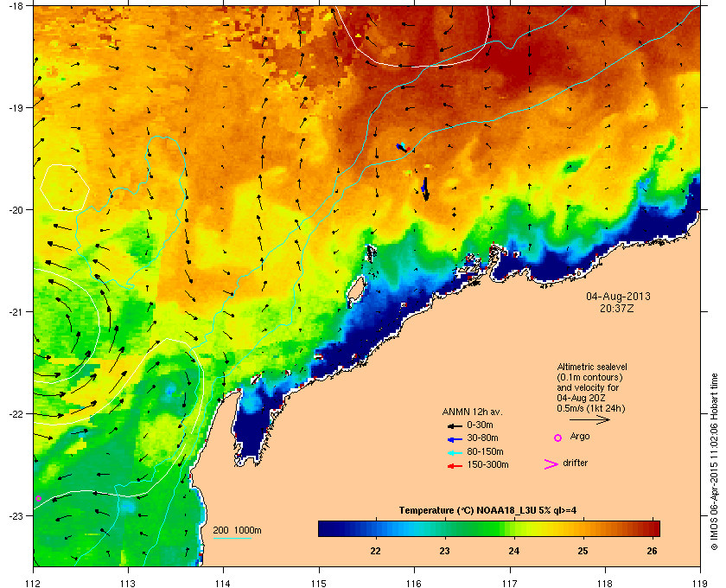Viewport: 726px width, 588px height.
Task: Click the "0.5m/s (1kt 24h)" text
Action: tap(591, 409)
